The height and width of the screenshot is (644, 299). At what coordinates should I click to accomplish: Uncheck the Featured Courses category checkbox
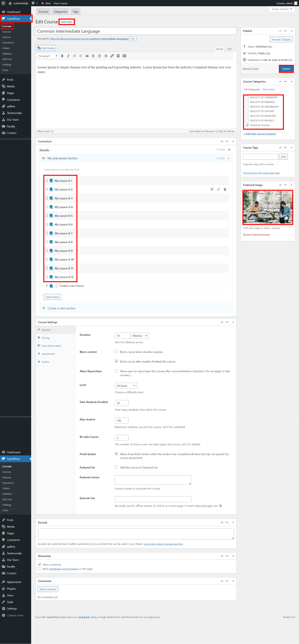click(247, 125)
